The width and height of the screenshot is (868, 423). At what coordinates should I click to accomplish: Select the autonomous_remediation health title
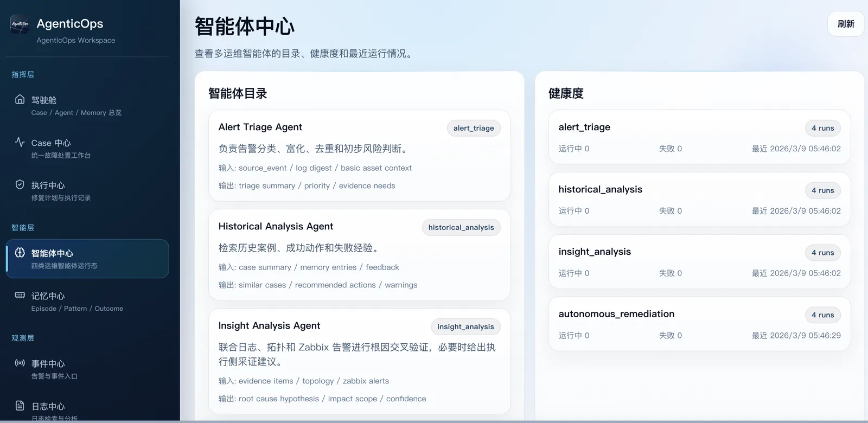(616, 314)
